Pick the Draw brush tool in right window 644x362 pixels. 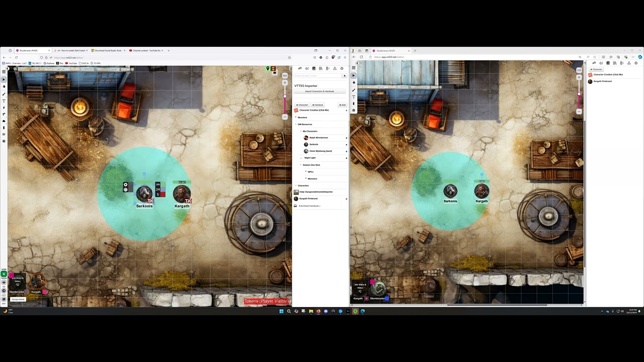coord(354,90)
